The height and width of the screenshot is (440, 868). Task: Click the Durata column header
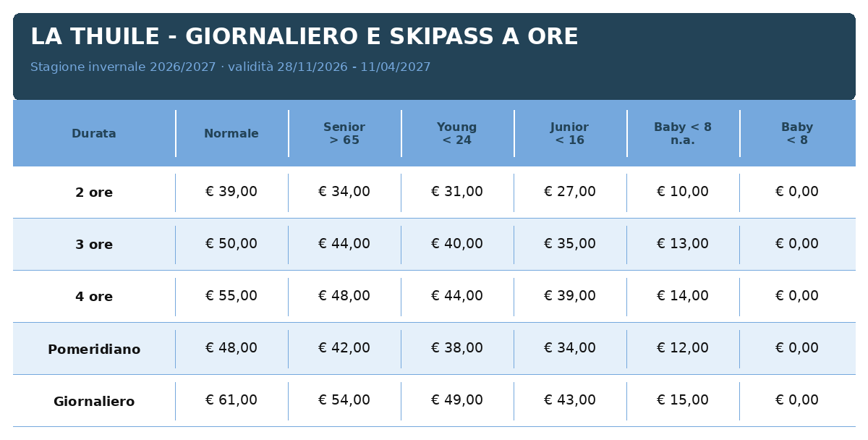point(94,133)
